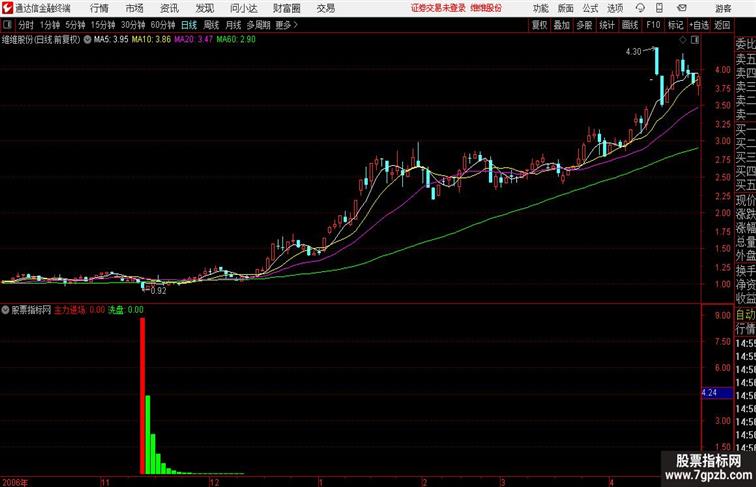This screenshot has height=487, width=756.
Task: Click the 标记 mark button
Action: tap(675, 25)
